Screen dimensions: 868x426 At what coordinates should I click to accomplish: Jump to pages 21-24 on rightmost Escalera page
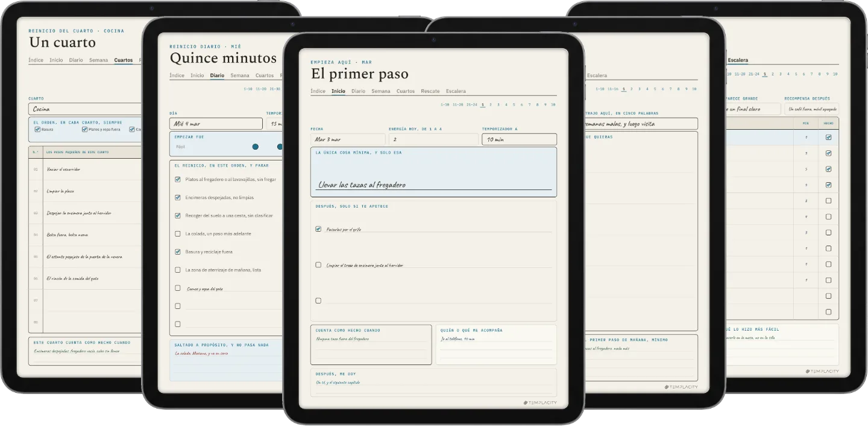click(753, 74)
